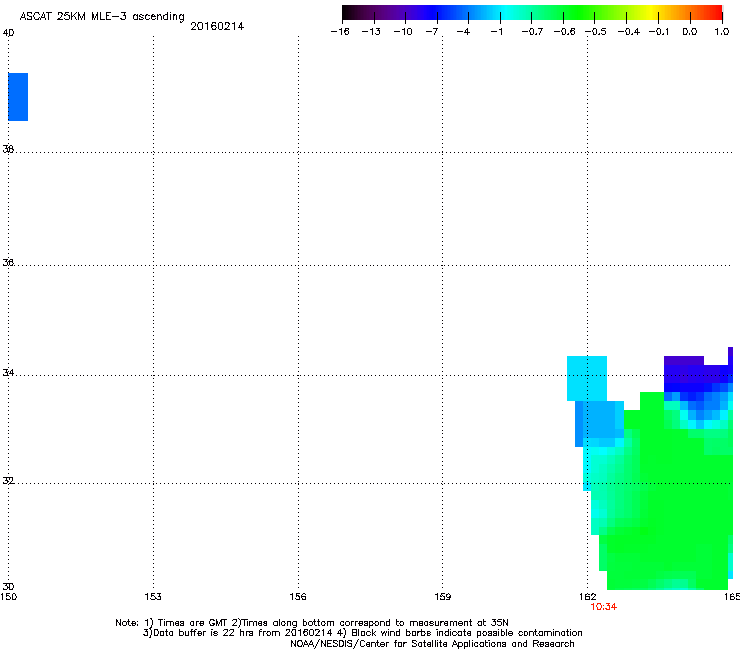Screen dimensions: 740x650
Task: Click longitude axis label 162
Action: 588,597
